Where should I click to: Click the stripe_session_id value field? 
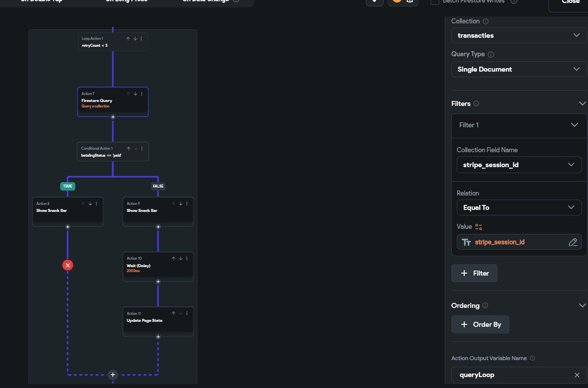click(x=519, y=242)
